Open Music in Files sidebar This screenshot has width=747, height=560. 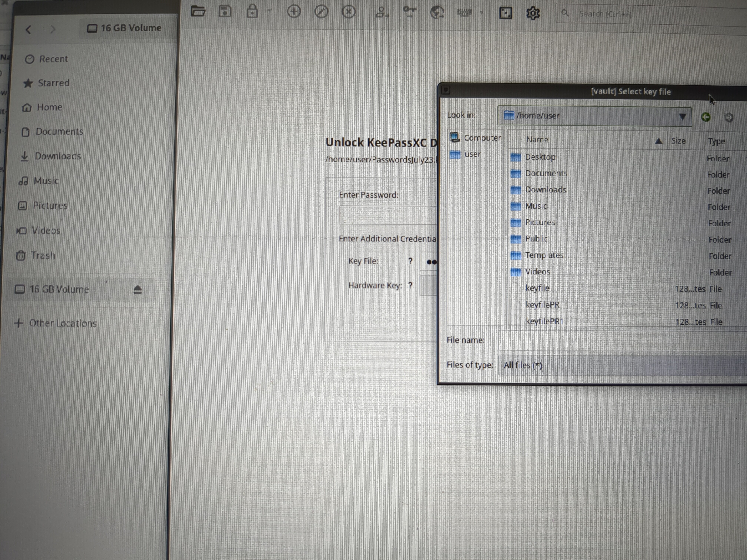(38, 181)
